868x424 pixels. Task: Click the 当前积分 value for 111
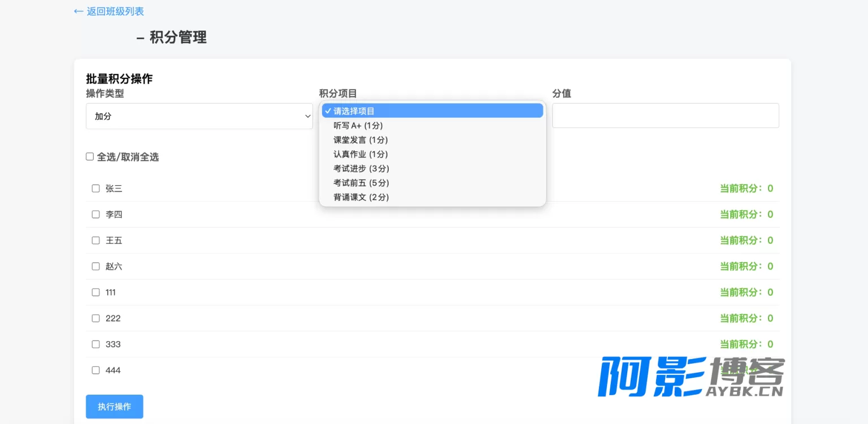click(x=747, y=292)
